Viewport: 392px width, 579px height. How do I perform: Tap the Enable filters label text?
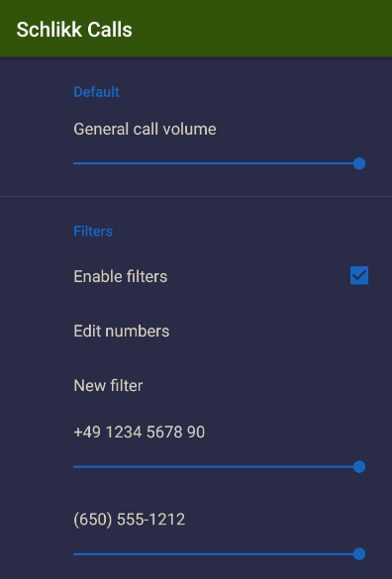coord(121,276)
